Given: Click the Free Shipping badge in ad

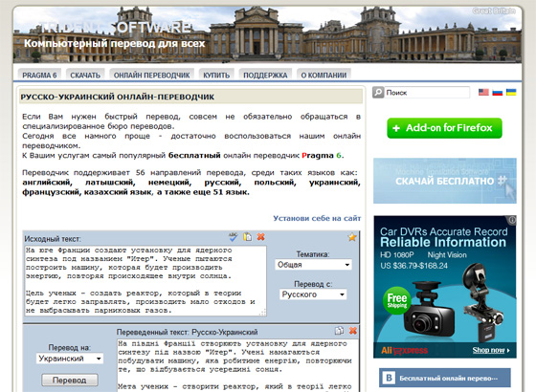Looking at the screenshot, I should coord(397,300).
